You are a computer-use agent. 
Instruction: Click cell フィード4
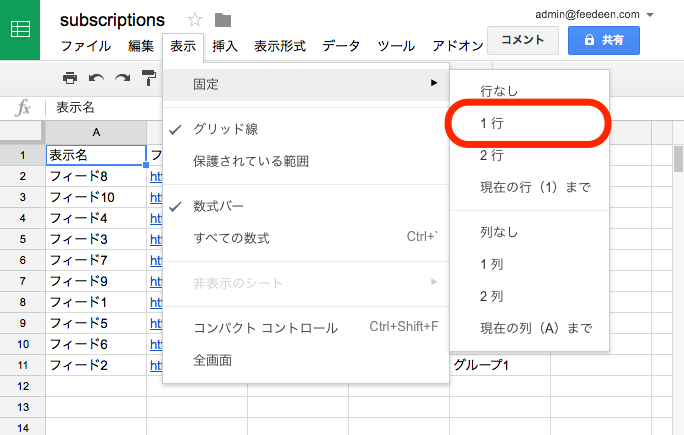[x=96, y=218]
